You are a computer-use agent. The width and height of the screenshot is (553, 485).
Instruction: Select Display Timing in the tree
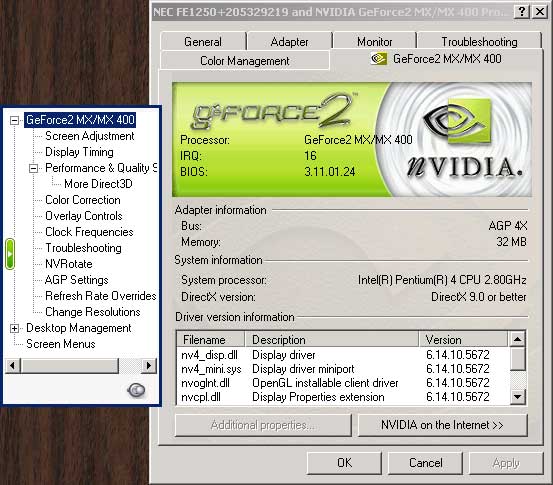(79, 152)
